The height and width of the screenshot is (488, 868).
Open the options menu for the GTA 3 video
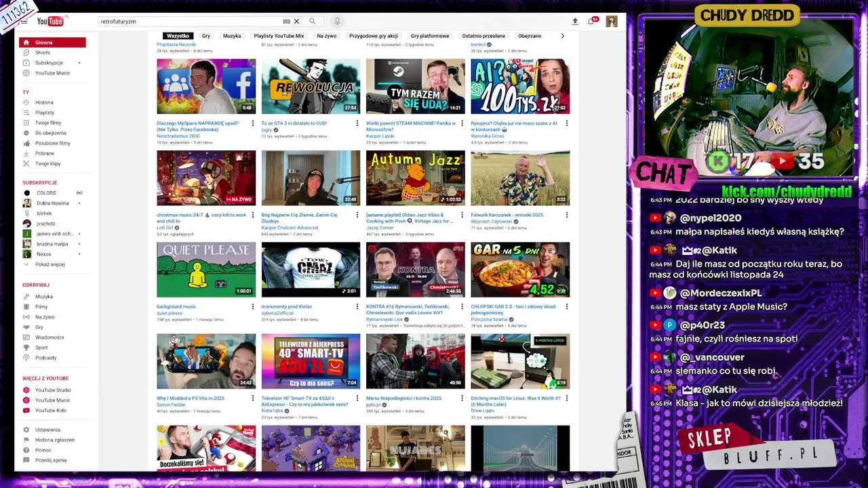[x=357, y=123]
